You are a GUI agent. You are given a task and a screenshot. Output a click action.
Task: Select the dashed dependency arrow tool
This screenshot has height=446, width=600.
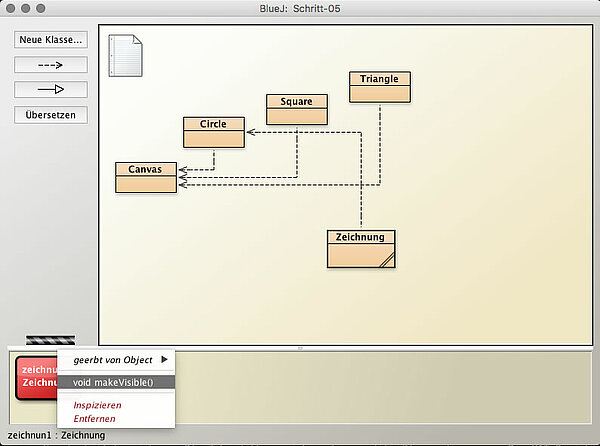[51, 65]
